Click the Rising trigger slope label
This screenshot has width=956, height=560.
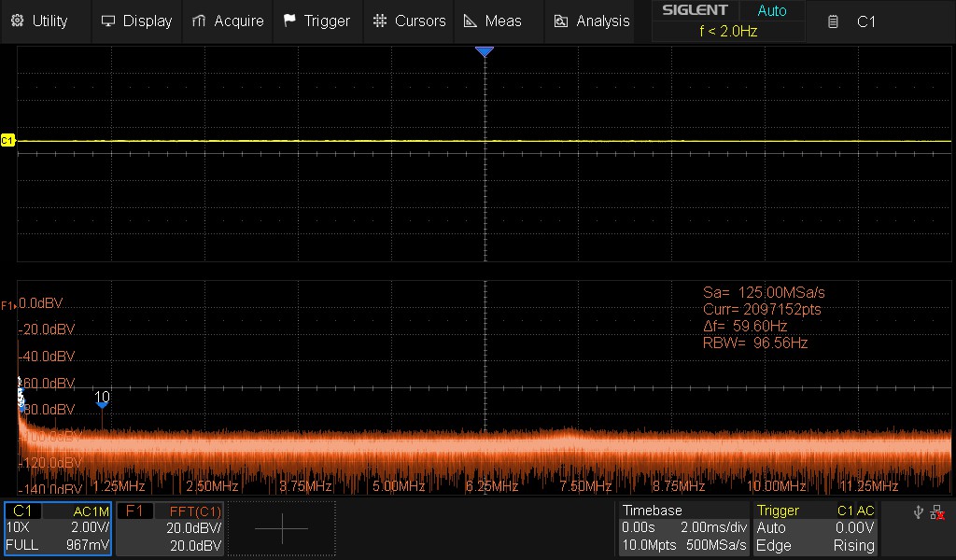pos(853,545)
